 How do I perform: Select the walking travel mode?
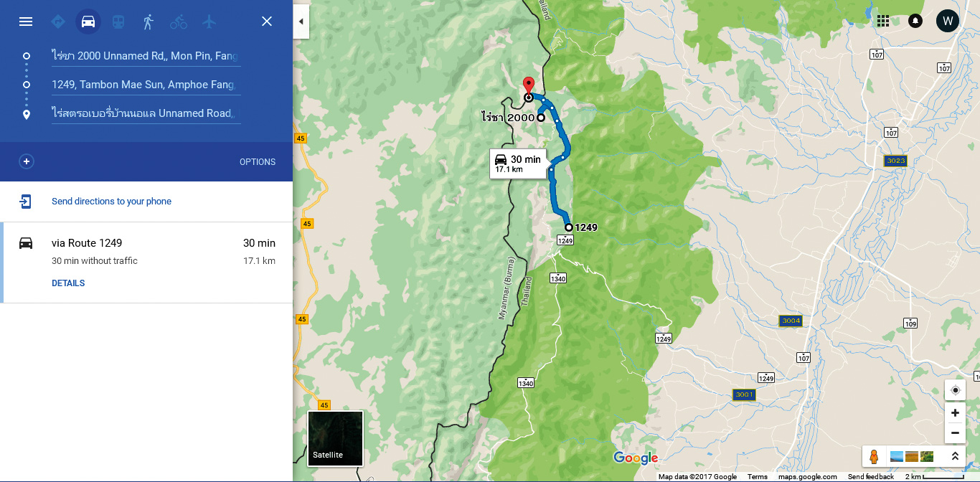coord(149,22)
